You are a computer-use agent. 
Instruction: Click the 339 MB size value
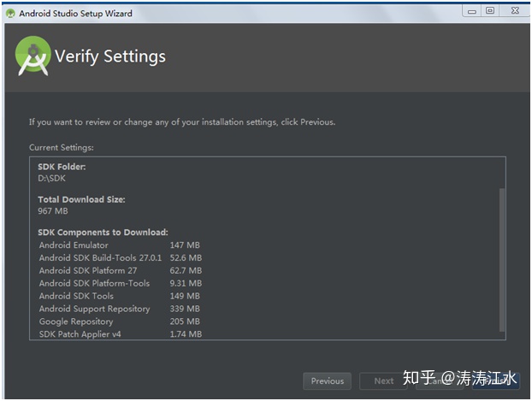[185, 309]
